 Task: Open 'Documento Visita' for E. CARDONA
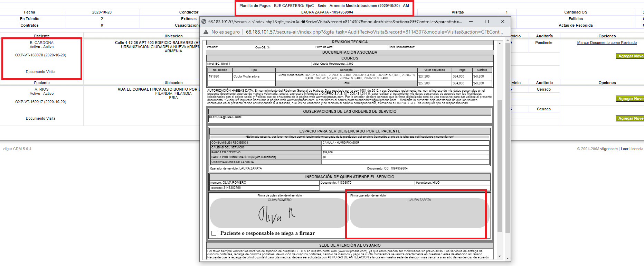click(x=40, y=72)
